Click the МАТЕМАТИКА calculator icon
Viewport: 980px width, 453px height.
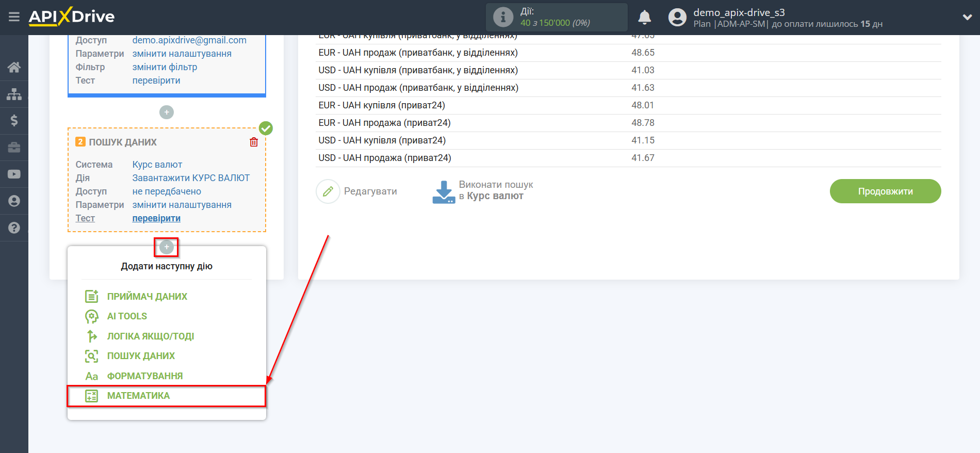pyautogui.click(x=91, y=396)
